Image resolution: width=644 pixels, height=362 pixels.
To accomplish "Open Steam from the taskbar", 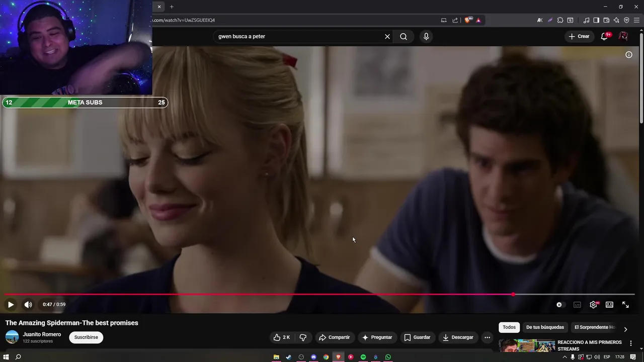I will 288,357.
